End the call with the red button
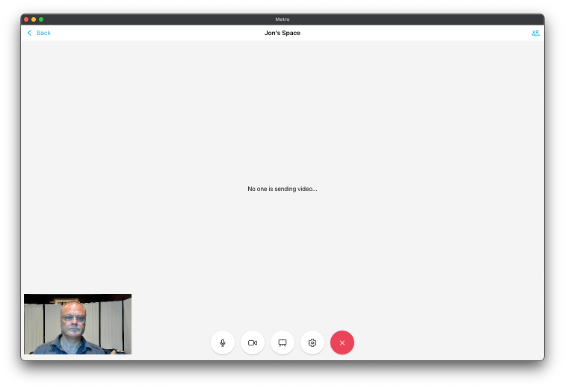This screenshot has width=566, height=388. pos(342,343)
